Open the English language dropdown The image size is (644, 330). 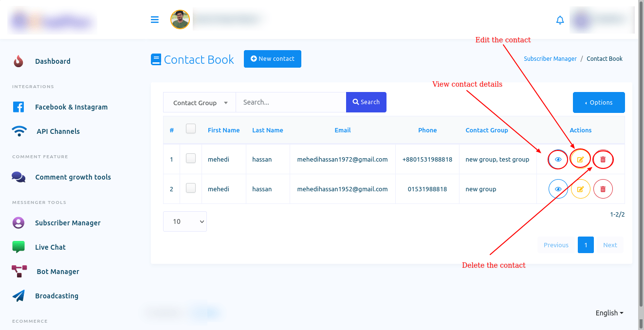(609, 313)
